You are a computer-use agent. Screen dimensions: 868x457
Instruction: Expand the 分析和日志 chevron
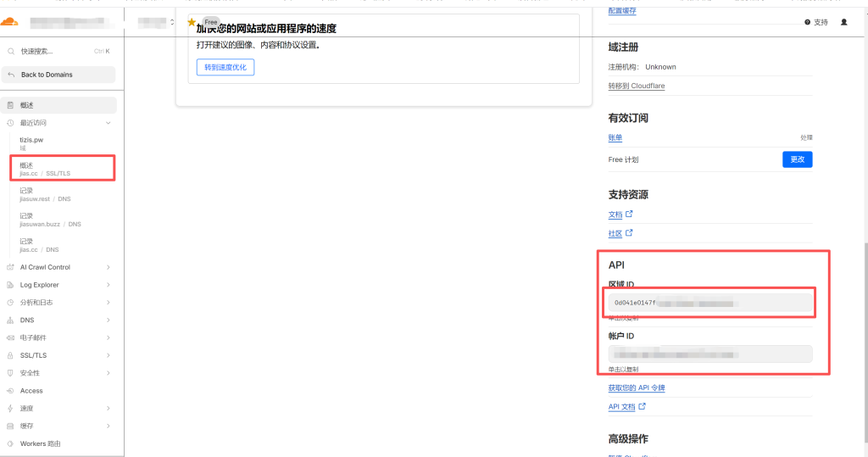[108, 303]
